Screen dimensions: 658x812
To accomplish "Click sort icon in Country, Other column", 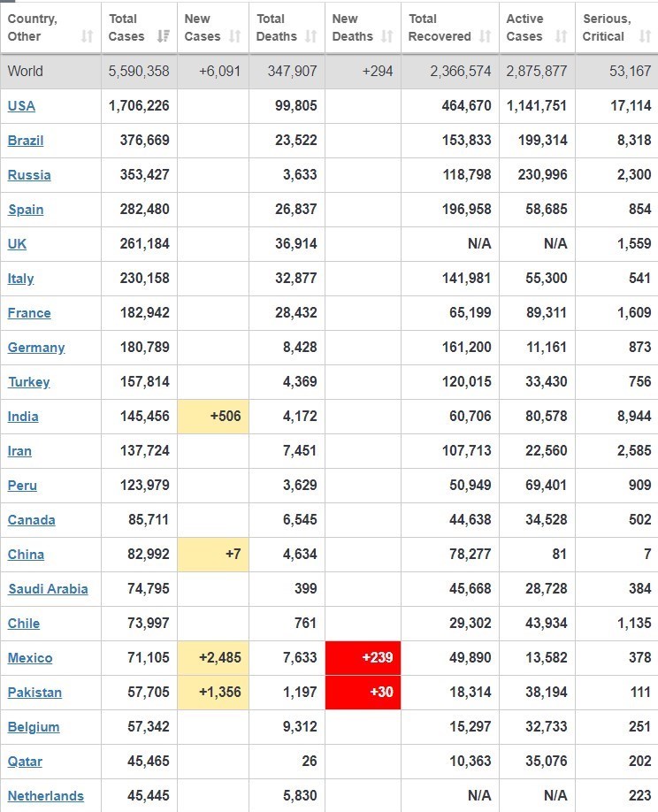I will coord(87,36).
